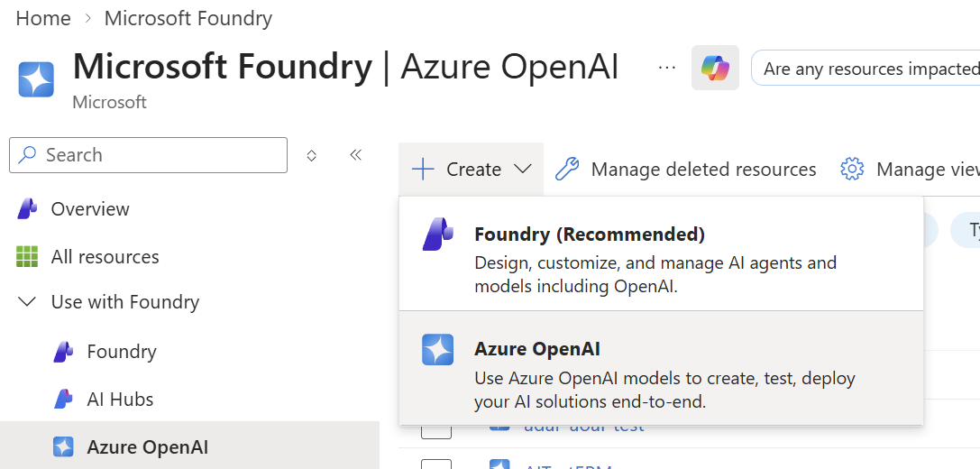Screen dimensions: 980x469
Task: Click the AI Hubs icon
Action: coord(63,399)
